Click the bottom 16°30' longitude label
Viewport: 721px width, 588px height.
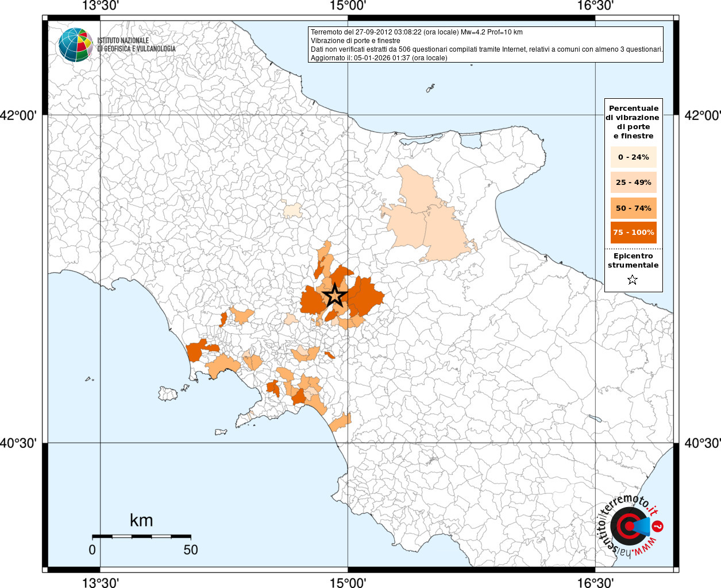tap(595, 582)
